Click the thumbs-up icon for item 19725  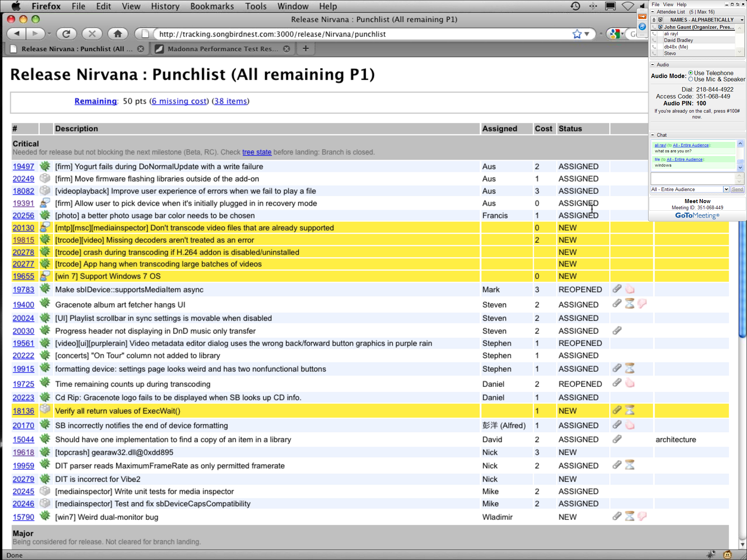630,383
